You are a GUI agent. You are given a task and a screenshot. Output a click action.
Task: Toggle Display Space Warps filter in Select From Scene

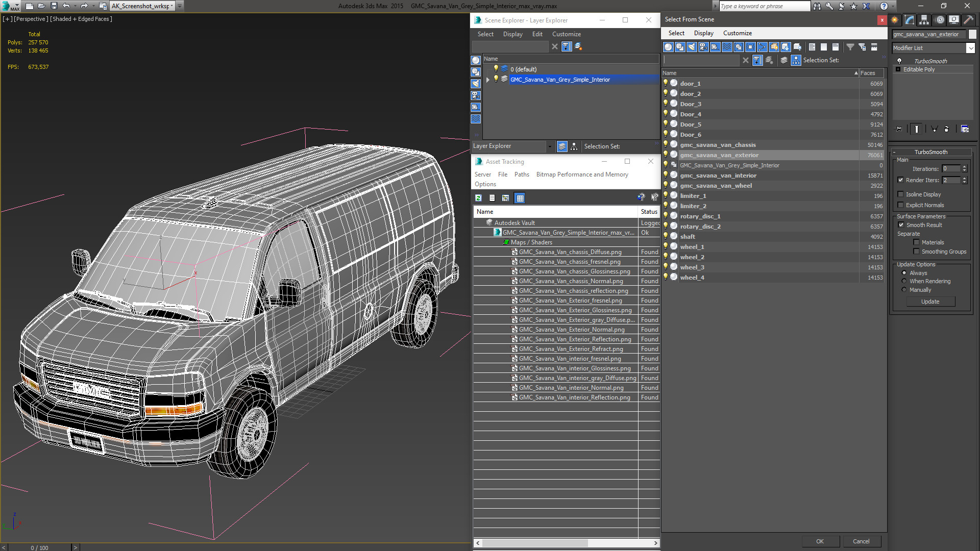[727, 47]
